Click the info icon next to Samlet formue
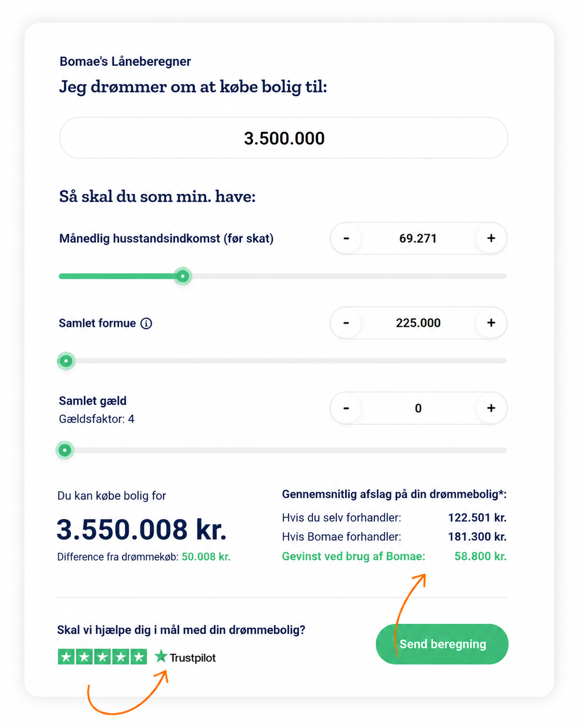Image resolution: width=583 pixels, height=728 pixels. coord(147,323)
